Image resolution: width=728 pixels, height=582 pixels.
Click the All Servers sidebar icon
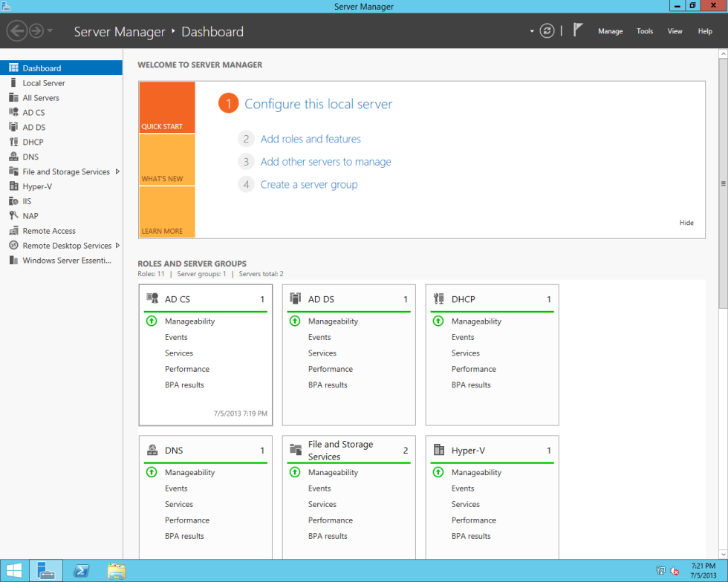pyautogui.click(x=13, y=97)
